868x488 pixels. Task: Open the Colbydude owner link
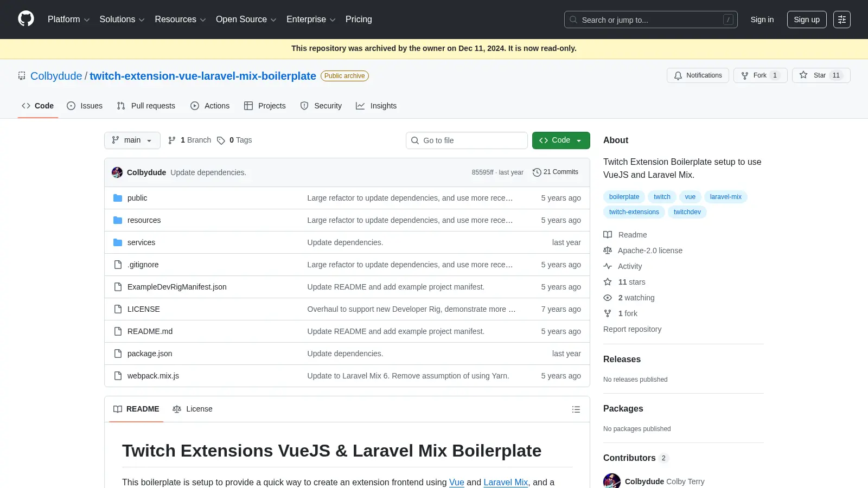(x=56, y=76)
